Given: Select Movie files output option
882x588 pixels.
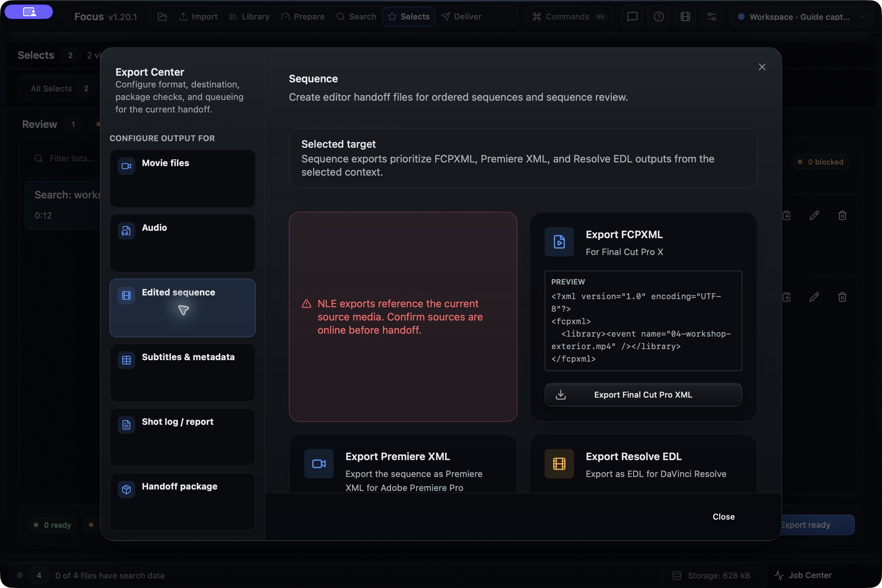Looking at the screenshot, I should pyautogui.click(x=183, y=179).
